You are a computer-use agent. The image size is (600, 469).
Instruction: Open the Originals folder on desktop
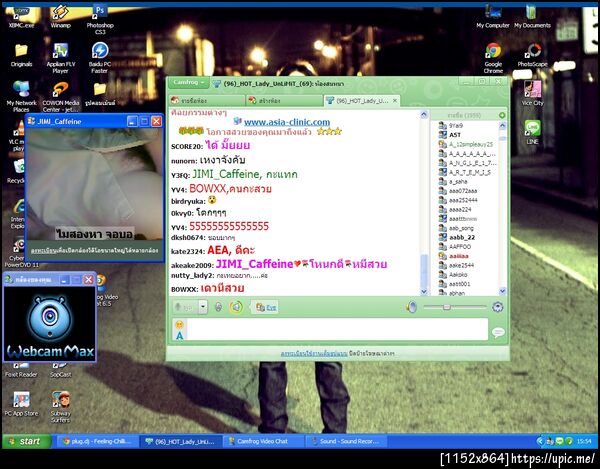21,55
